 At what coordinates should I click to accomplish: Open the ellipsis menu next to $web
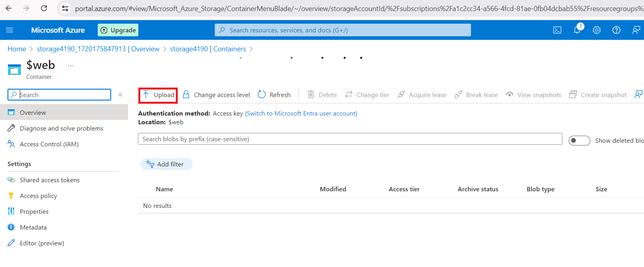click(71, 65)
